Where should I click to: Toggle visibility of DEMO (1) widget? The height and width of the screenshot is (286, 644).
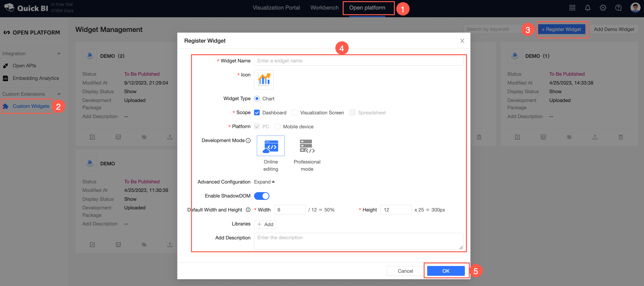[x=569, y=137]
